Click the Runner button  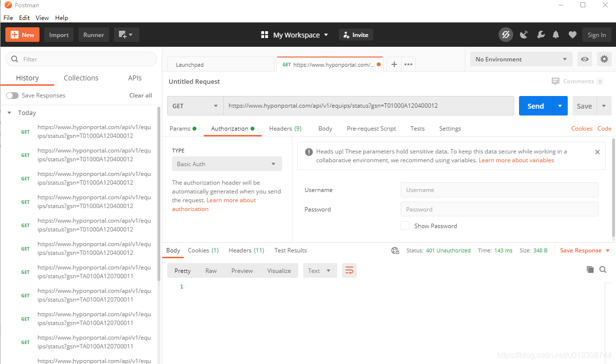pyautogui.click(x=94, y=35)
